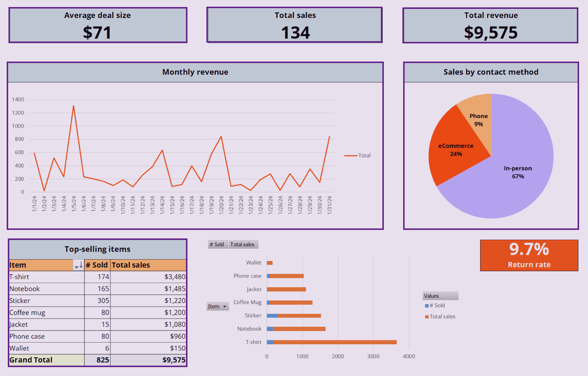Click the $9,575 grand total cell in table

coord(148,360)
